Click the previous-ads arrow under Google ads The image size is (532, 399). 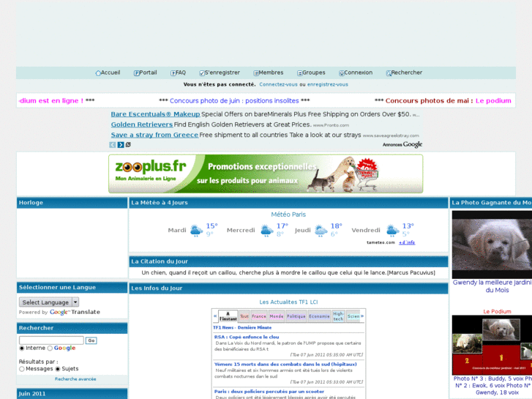click(x=113, y=145)
